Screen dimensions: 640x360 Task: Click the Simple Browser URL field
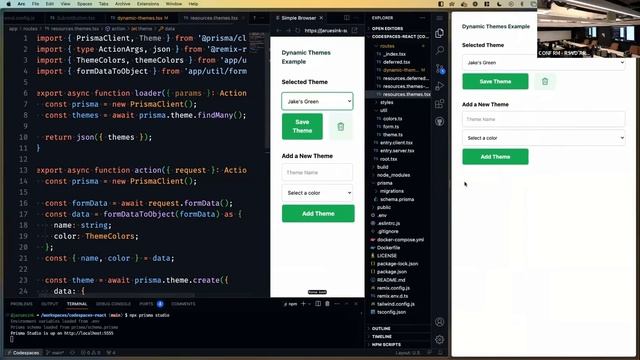pyautogui.click(x=325, y=30)
